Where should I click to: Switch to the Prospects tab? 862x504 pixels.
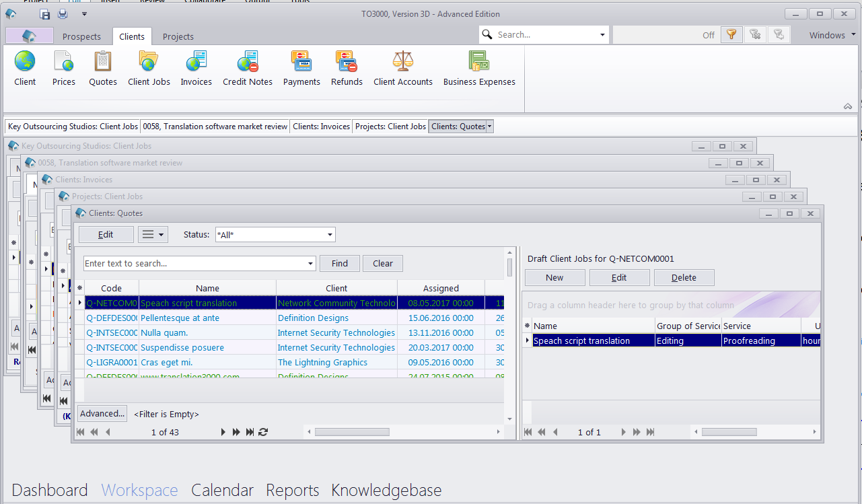pos(81,36)
